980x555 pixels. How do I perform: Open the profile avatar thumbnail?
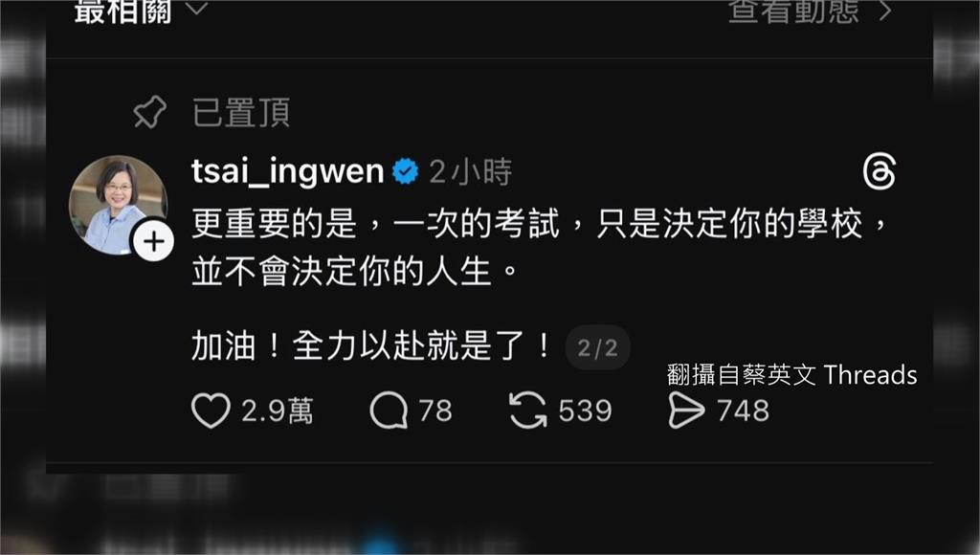click(118, 205)
